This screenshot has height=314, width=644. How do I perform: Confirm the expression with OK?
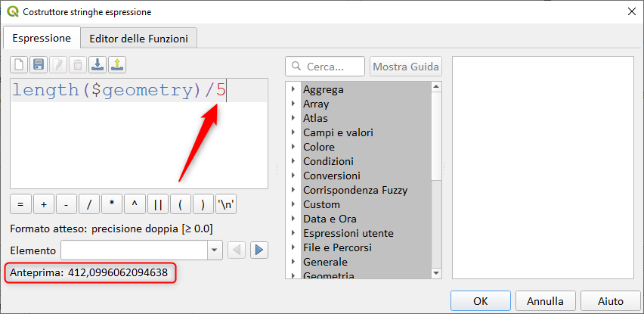[x=480, y=300]
